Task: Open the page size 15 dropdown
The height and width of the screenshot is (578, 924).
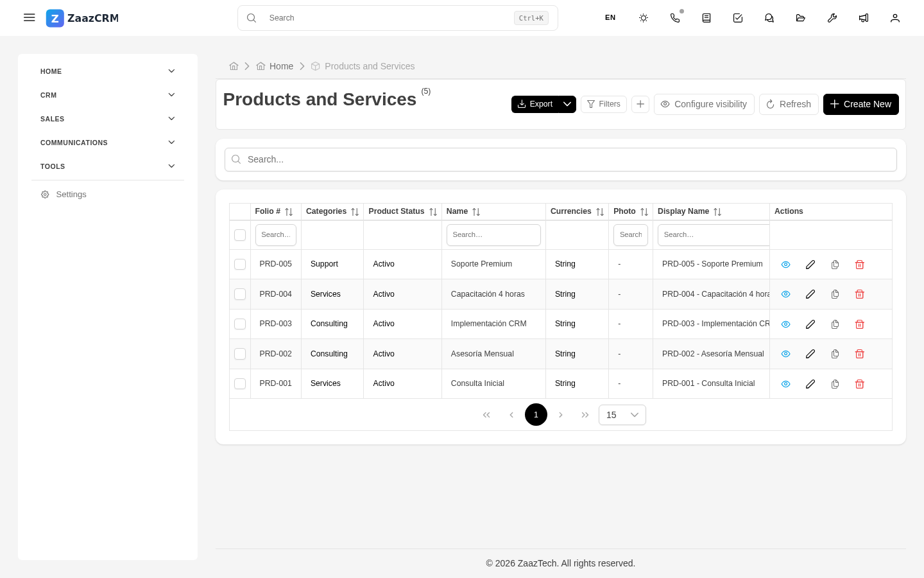Action: point(622,415)
